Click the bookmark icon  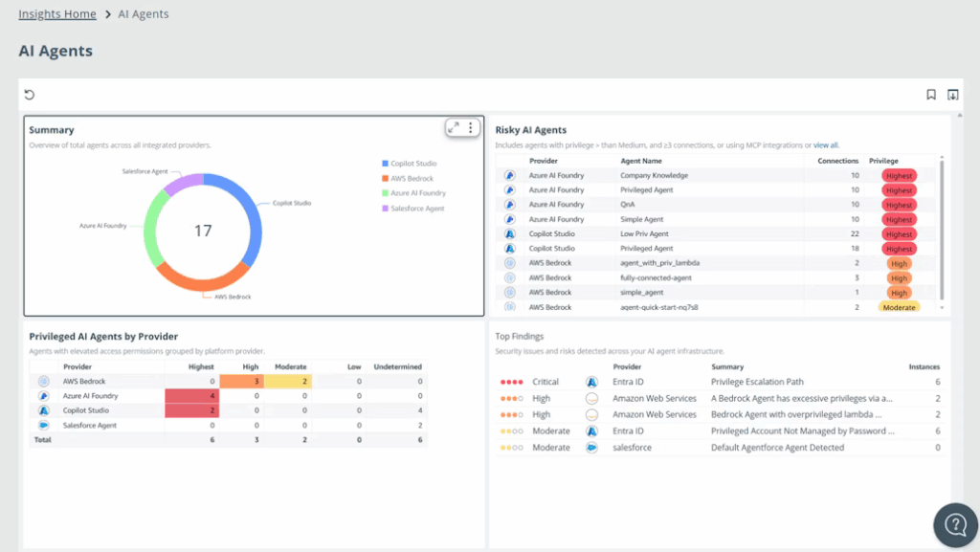click(930, 95)
